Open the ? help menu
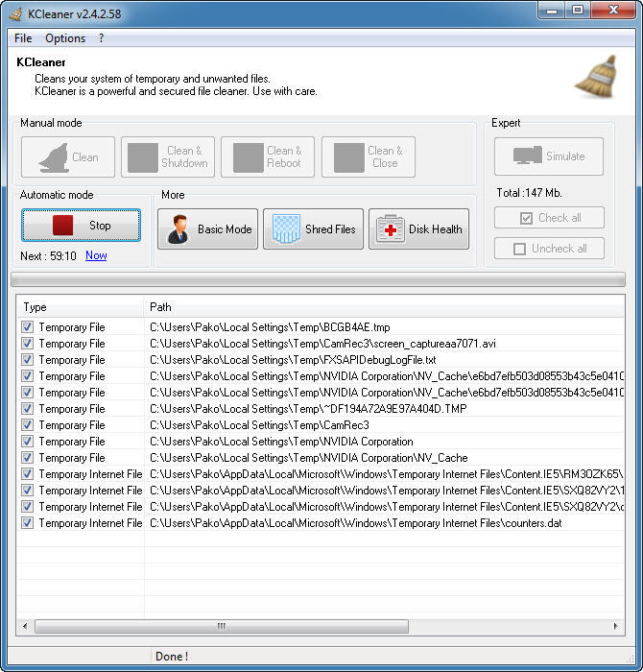This screenshot has height=672, width=643. [101, 38]
